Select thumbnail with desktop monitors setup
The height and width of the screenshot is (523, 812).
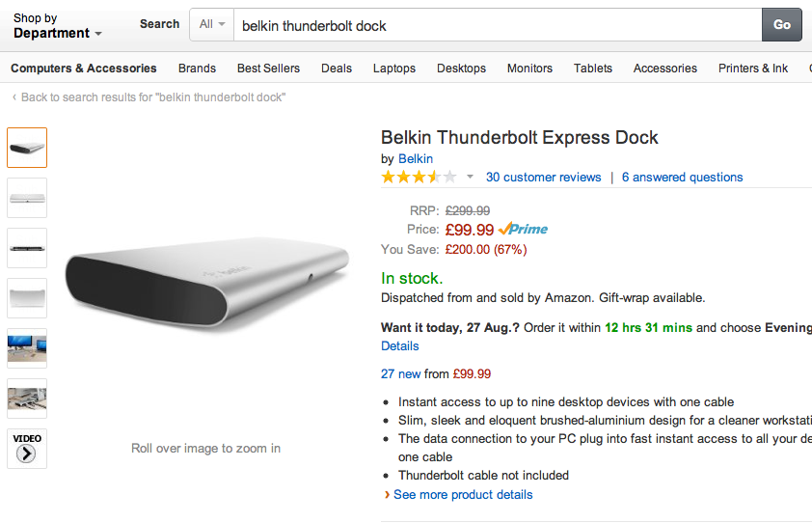click(27, 348)
